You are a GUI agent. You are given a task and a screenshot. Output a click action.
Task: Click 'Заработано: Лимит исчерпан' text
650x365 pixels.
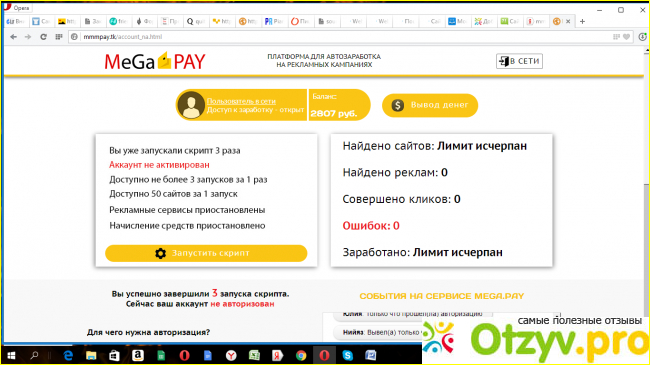(422, 252)
